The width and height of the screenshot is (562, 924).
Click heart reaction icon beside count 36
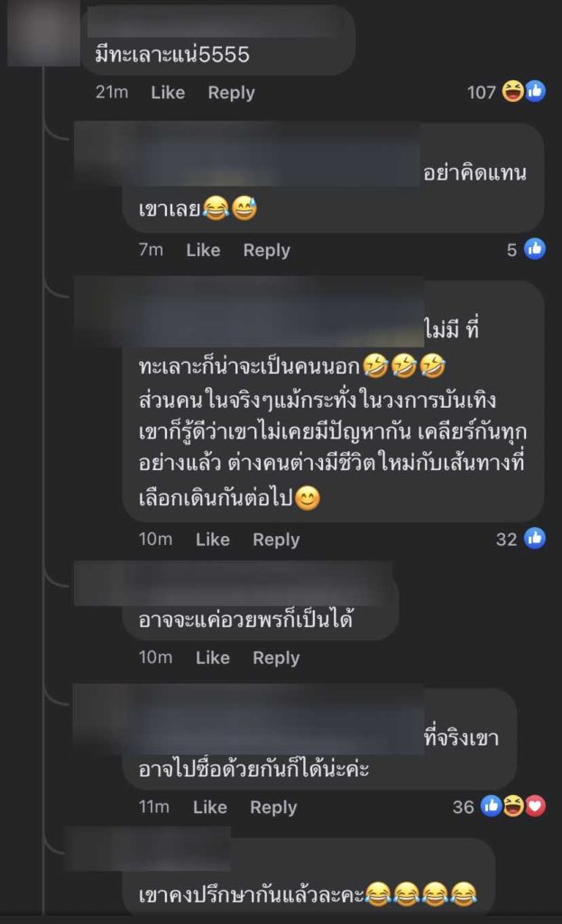click(x=535, y=806)
